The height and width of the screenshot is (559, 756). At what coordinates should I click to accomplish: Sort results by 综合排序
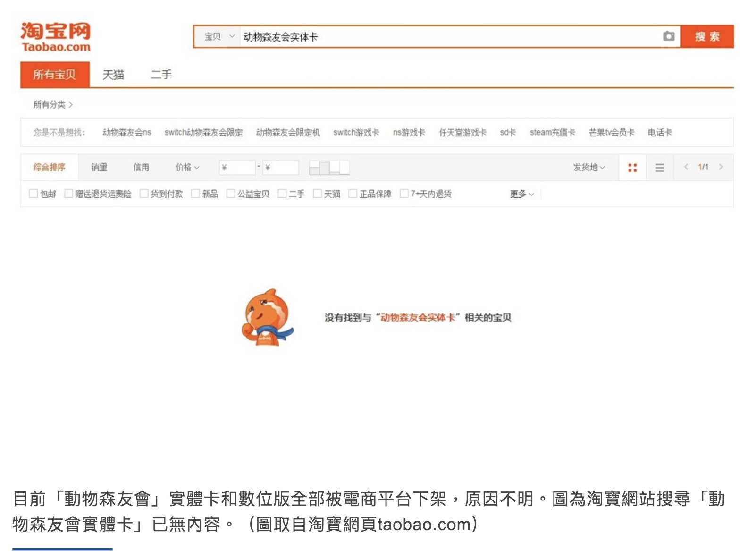pyautogui.click(x=50, y=167)
